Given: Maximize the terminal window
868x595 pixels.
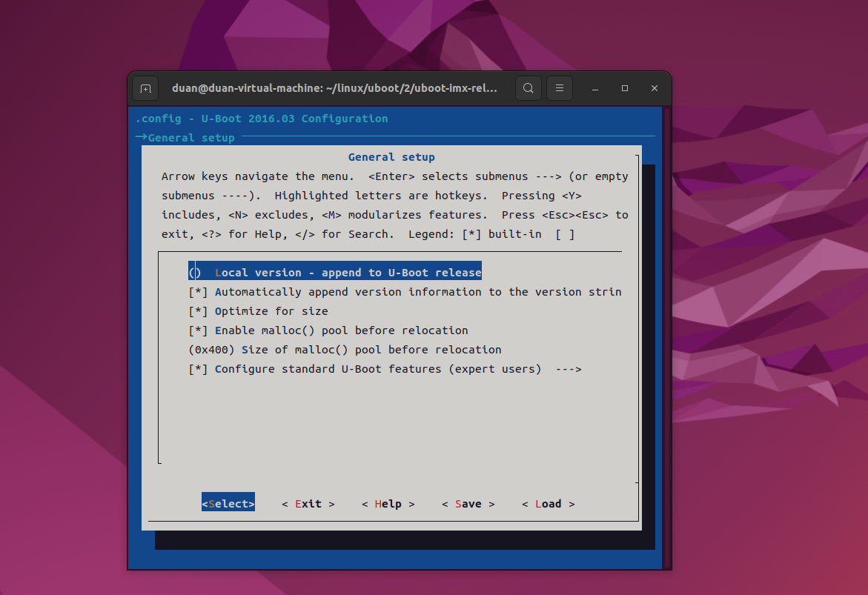Looking at the screenshot, I should pyautogui.click(x=624, y=89).
